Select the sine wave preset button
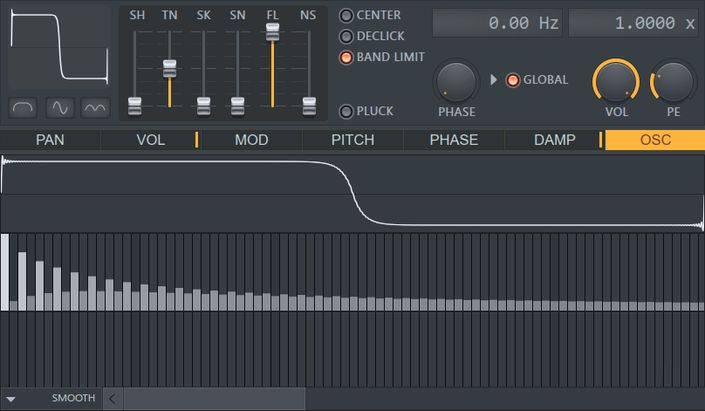This screenshot has width=705, height=411. [x=60, y=108]
